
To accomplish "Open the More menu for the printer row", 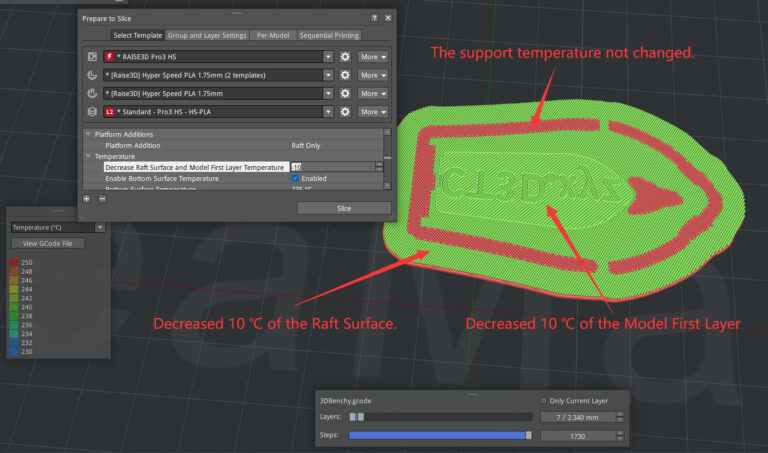I will point(373,57).
